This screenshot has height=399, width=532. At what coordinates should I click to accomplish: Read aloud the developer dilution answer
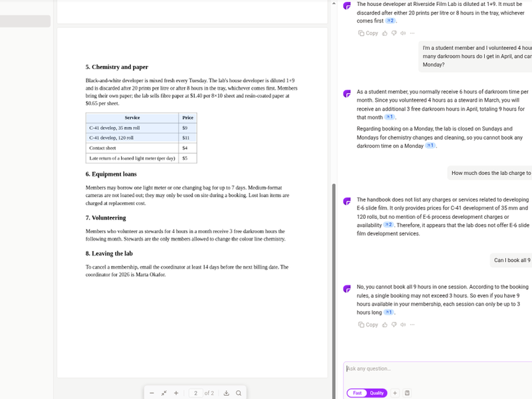pos(403,33)
